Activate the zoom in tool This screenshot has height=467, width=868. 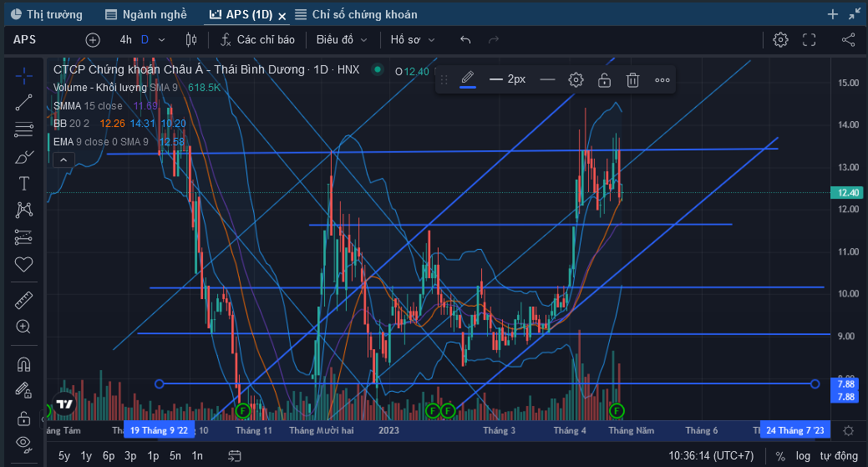click(x=23, y=327)
